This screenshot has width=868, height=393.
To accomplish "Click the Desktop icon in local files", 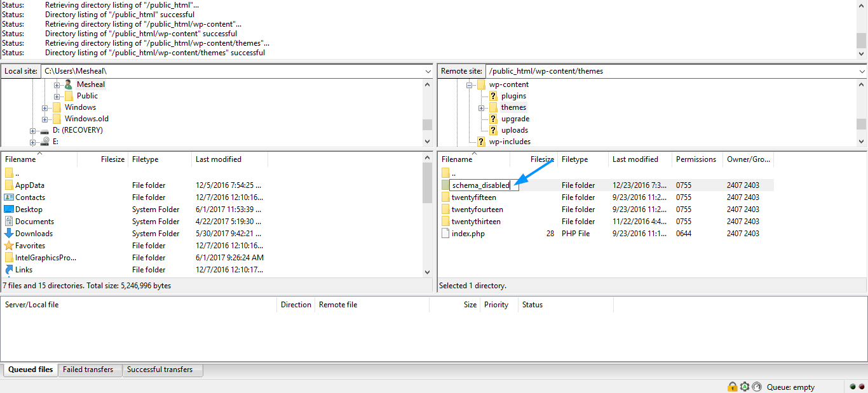I will click(9, 210).
